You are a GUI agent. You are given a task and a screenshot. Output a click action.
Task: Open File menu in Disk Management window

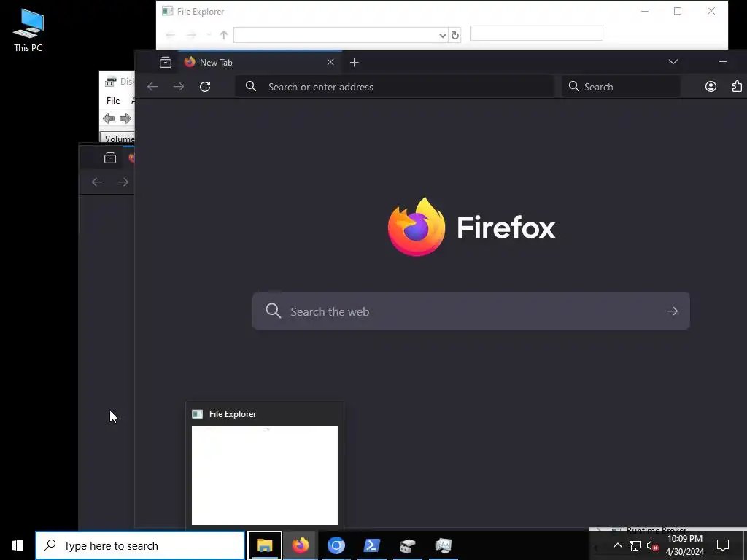(x=113, y=101)
